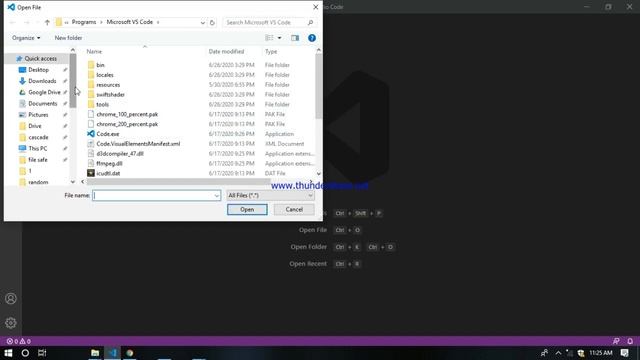This screenshot has width=640, height=360.
Task: Select Quick access in navigation pane
Action: [x=40, y=59]
